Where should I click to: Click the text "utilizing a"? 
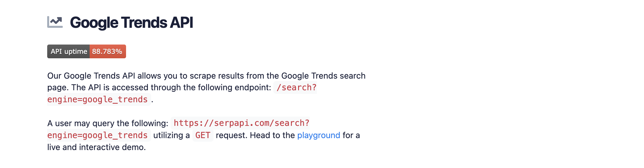(171, 135)
